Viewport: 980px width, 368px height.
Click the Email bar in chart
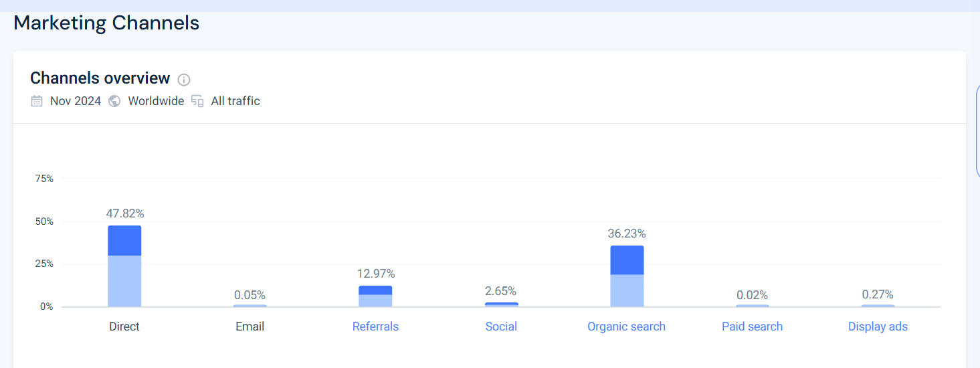click(x=250, y=306)
